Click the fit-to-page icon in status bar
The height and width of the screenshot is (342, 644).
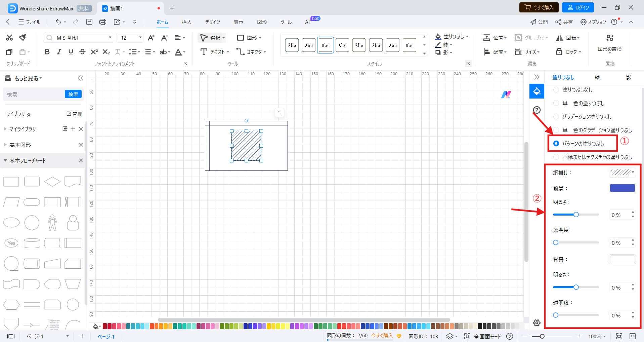point(619,336)
